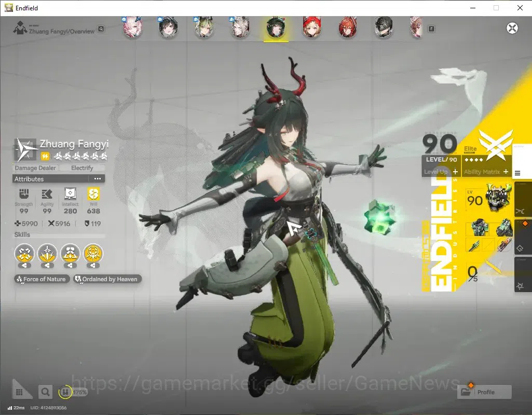
Task: Click the Strength fist icon
Action: [24, 194]
